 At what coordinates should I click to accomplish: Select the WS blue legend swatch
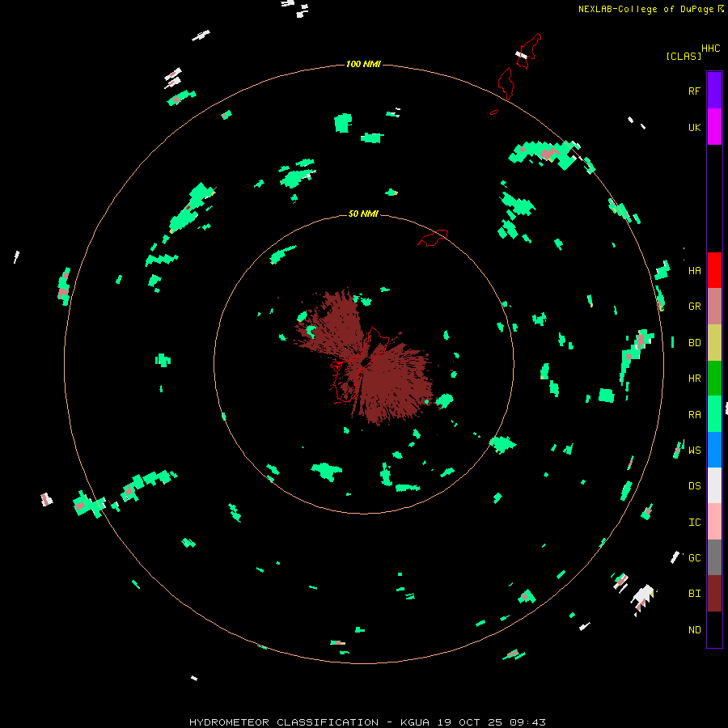(x=714, y=450)
